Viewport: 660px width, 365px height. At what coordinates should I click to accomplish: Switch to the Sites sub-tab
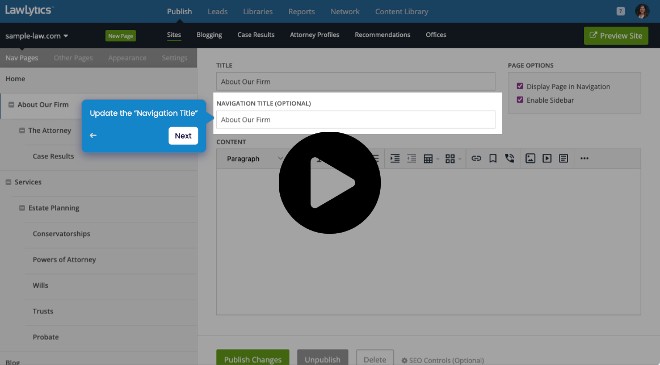174,35
